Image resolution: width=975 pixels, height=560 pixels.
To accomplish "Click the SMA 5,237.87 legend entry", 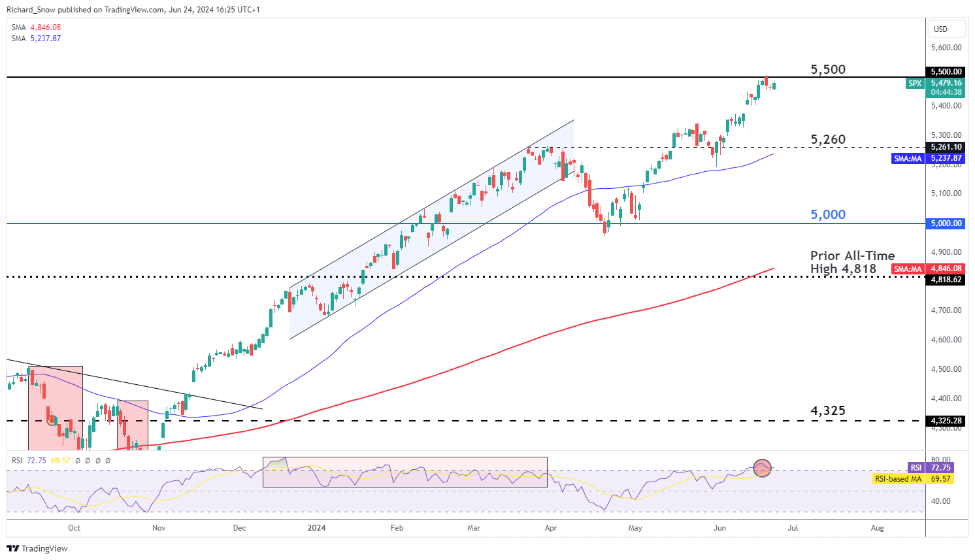I will click(37, 39).
